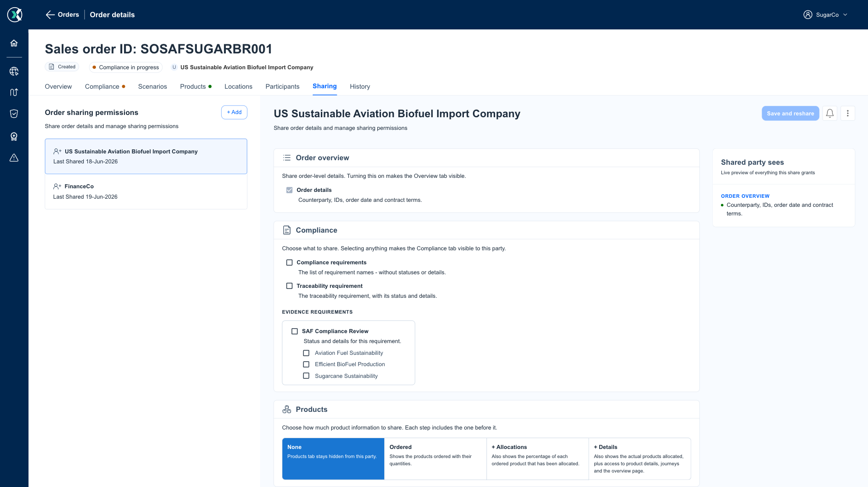Click the U avatar next to company name
The width and height of the screenshot is (868, 487).
click(x=174, y=67)
